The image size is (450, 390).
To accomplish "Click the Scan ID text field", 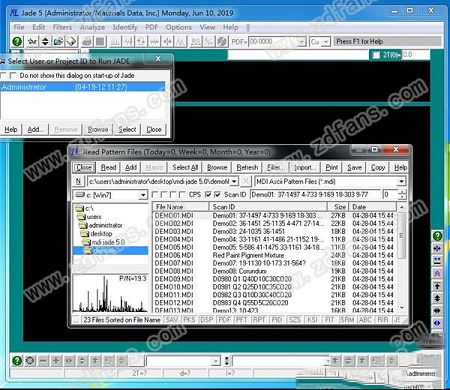I will click(x=315, y=194).
